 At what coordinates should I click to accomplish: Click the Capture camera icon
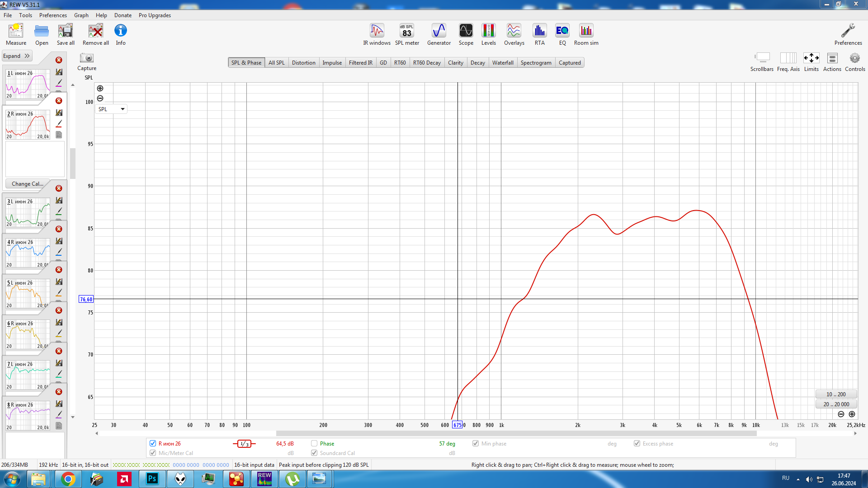click(x=86, y=58)
